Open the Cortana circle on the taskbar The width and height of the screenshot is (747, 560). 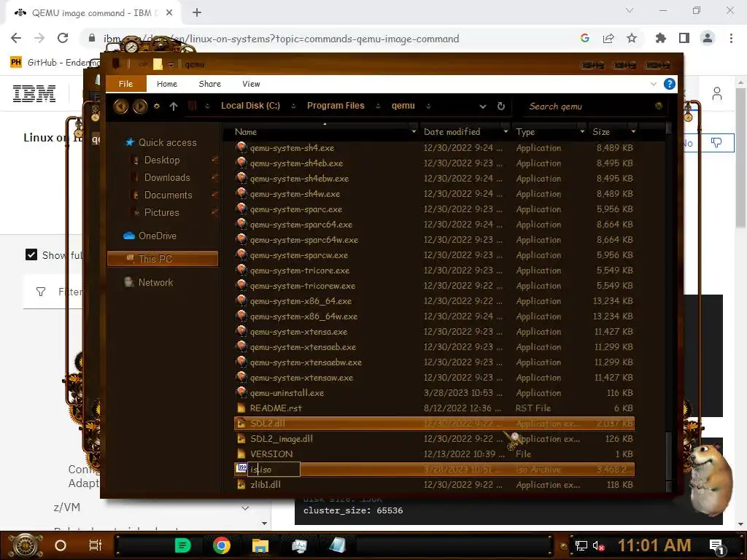click(61, 545)
